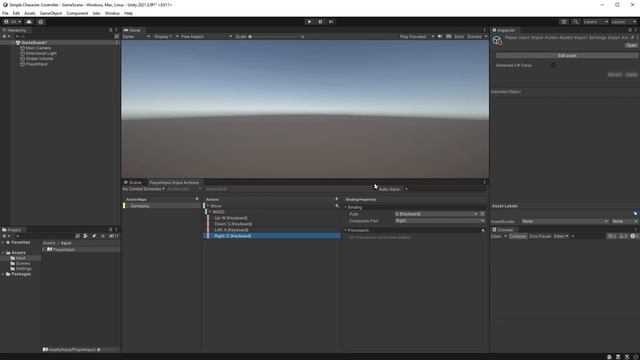Open the Unity account dropdown

pyautogui.click(x=12, y=22)
